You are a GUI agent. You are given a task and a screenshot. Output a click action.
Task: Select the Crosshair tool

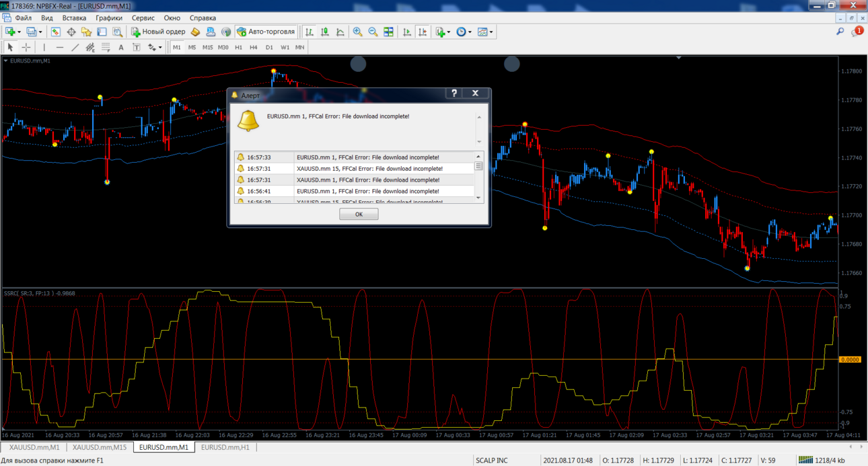click(26, 47)
